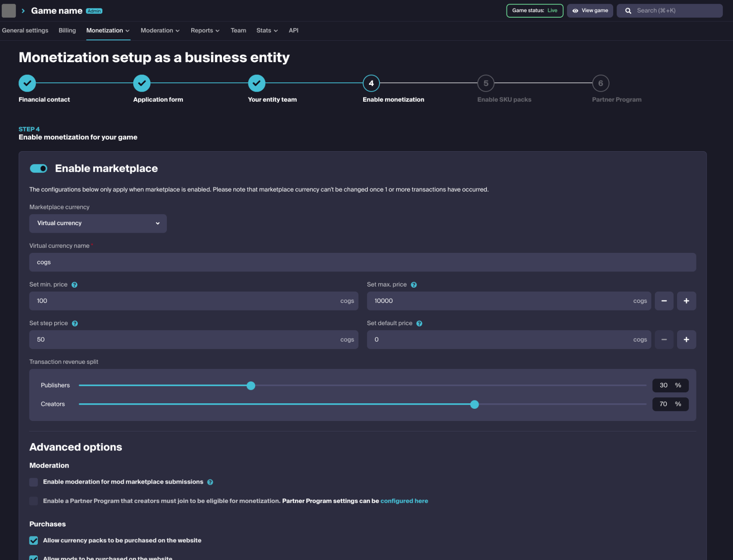733x560 pixels.
Task: Click View game button
Action: pos(590,11)
